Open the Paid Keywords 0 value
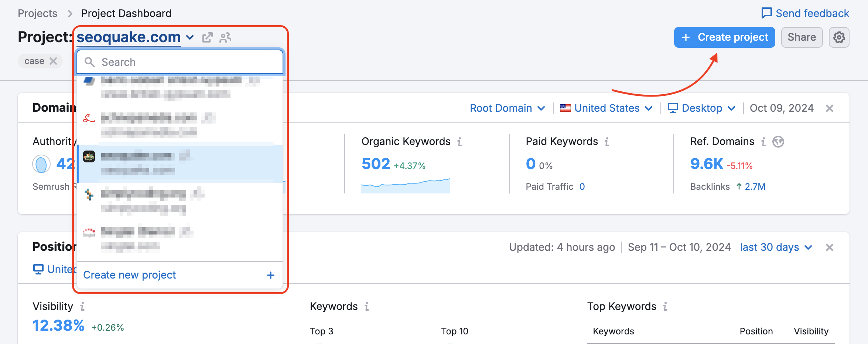This screenshot has width=868, height=344. tap(531, 164)
